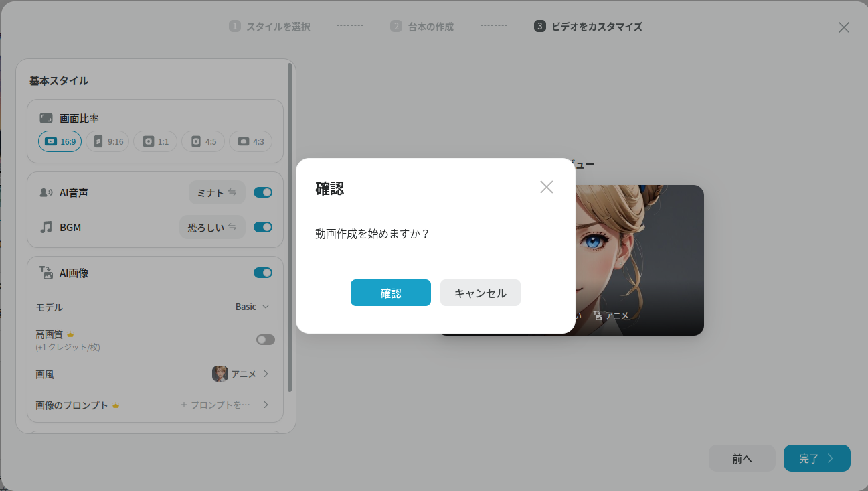Viewport: 868px width, 491px height.
Task: Click the blue 確認 button
Action: tap(390, 293)
